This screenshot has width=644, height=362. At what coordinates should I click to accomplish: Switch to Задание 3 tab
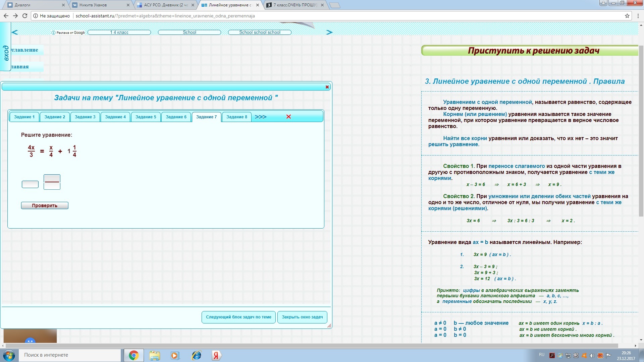click(x=85, y=117)
